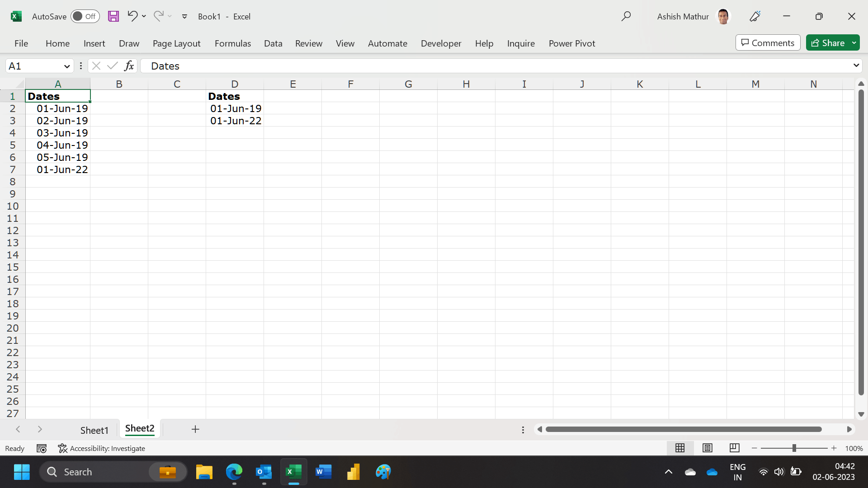The height and width of the screenshot is (488, 868).
Task: Click the pen Coming Soon icon
Action: pos(755,16)
